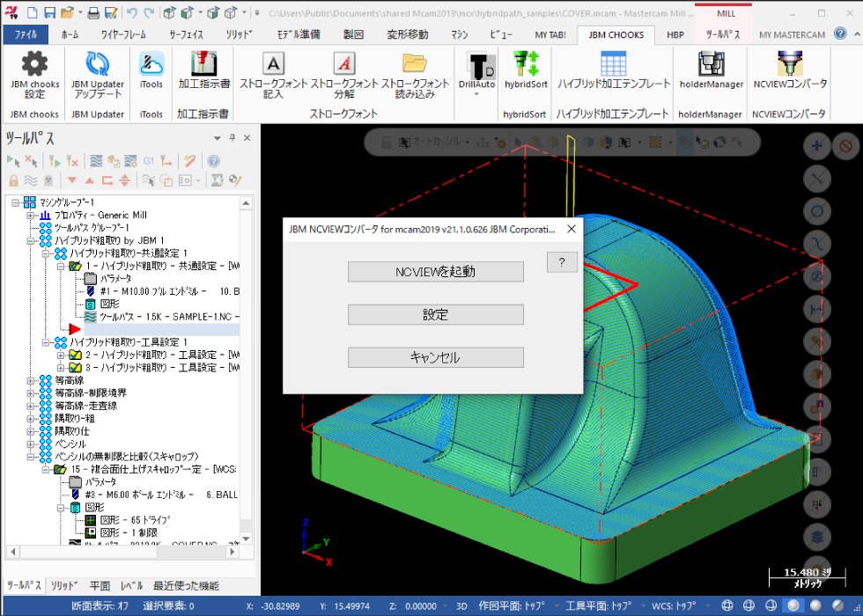Open JBM chooks settings gear
Screen dimensions: 863x616
click(34, 65)
